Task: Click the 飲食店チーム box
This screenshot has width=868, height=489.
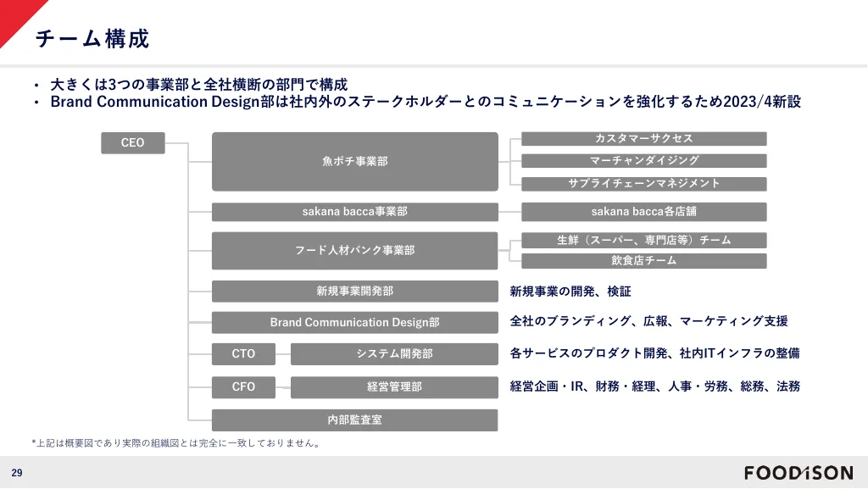Action: click(644, 260)
